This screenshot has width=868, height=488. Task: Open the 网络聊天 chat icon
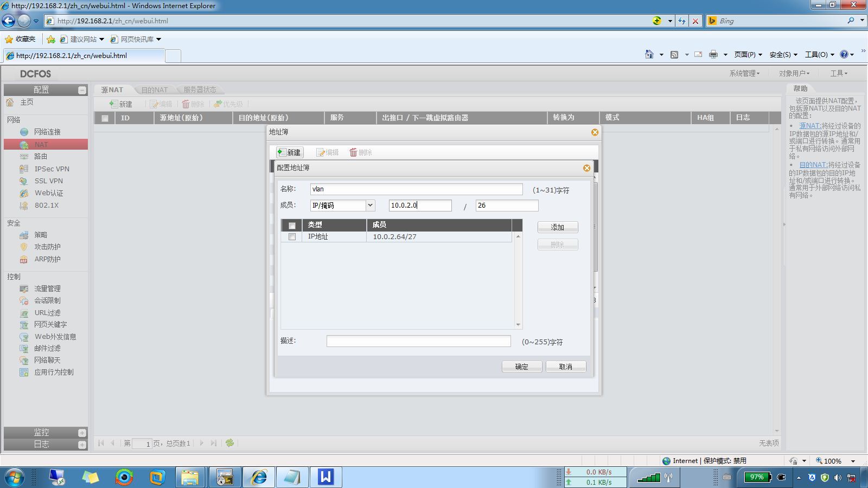click(x=24, y=360)
